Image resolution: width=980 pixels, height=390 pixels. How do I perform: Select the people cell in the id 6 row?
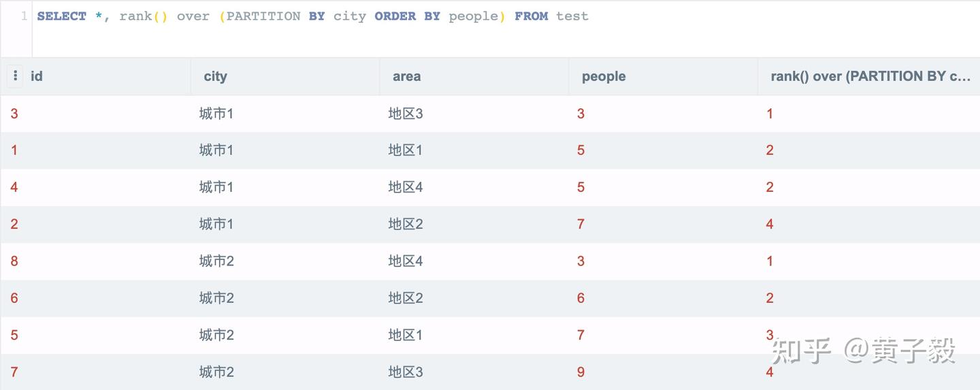point(581,298)
